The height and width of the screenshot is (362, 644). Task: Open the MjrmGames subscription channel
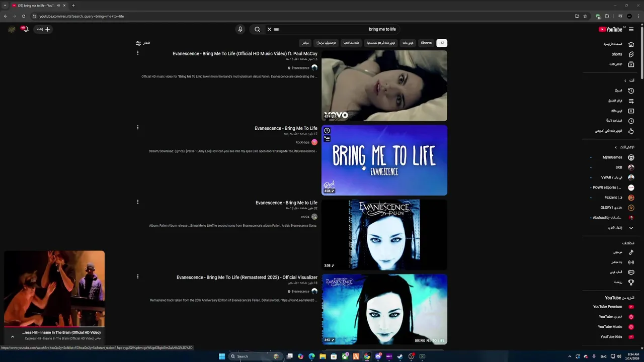(x=618, y=157)
